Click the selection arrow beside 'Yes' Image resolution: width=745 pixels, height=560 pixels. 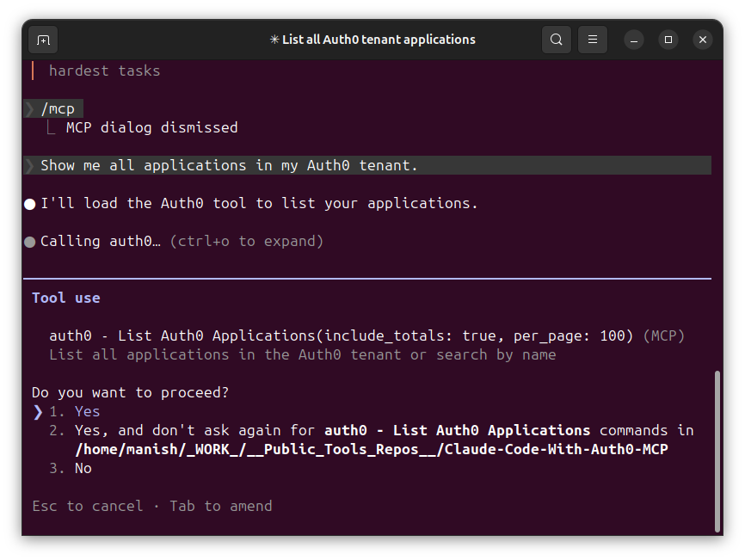coord(38,412)
